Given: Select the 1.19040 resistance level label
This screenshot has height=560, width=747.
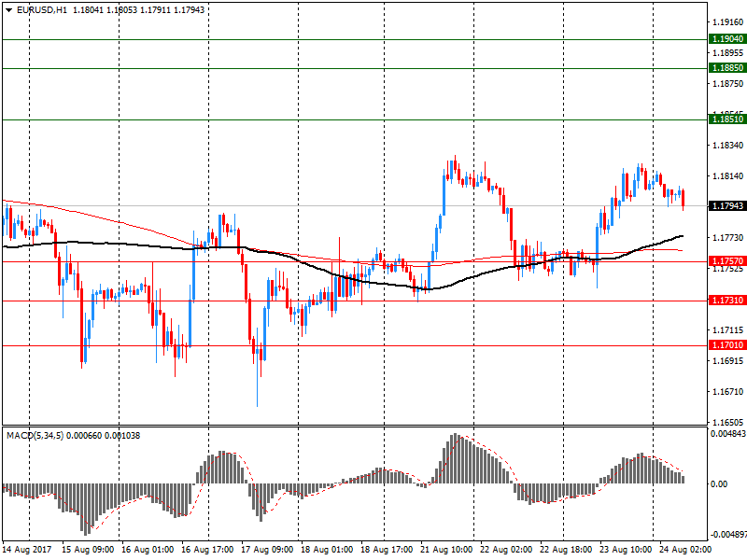Looking at the screenshot, I should tap(727, 39).
